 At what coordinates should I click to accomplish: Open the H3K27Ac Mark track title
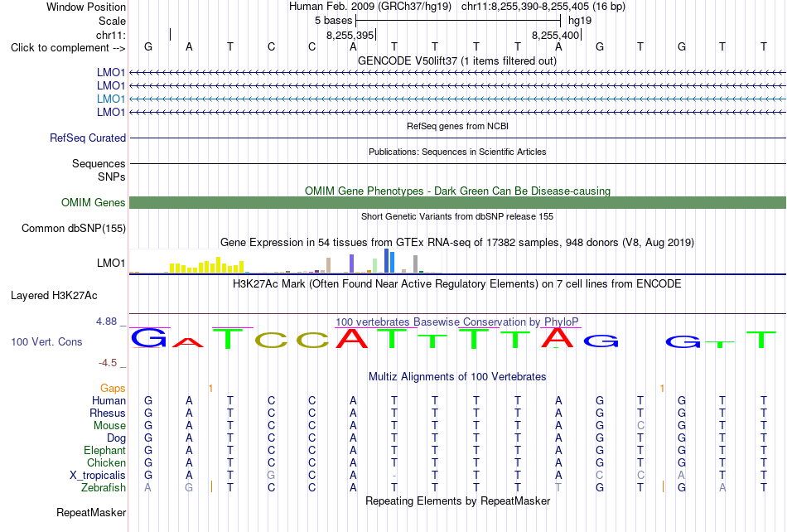(x=456, y=283)
